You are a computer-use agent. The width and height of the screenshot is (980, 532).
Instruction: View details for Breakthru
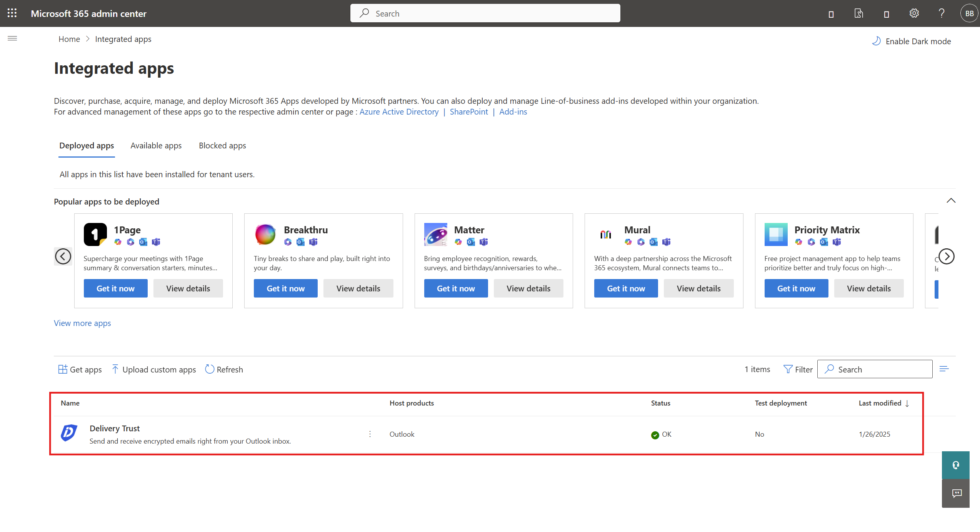358,288
